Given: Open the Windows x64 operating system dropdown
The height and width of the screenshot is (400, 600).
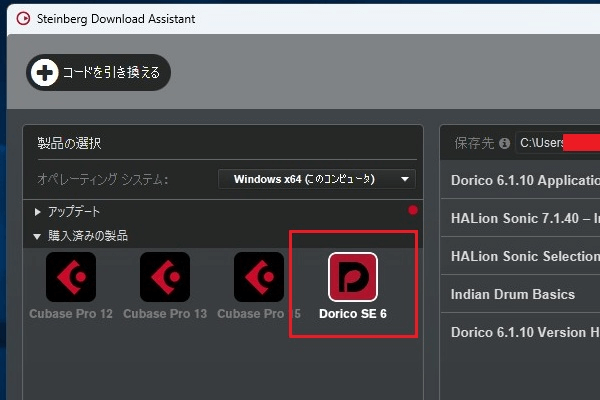Looking at the screenshot, I should pyautogui.click(x=317, y=179).
